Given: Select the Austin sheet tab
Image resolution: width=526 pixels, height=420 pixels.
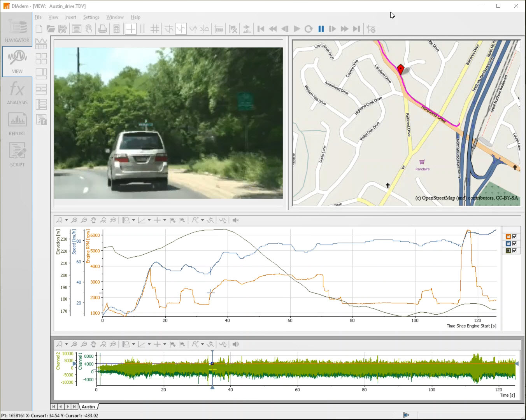Looking at the screenshot, I should [88, 406].
